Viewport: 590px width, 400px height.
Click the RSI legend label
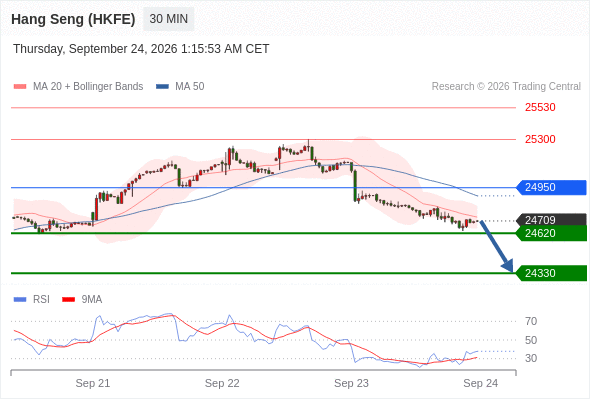pyautogui.click(x=41, y=300)
